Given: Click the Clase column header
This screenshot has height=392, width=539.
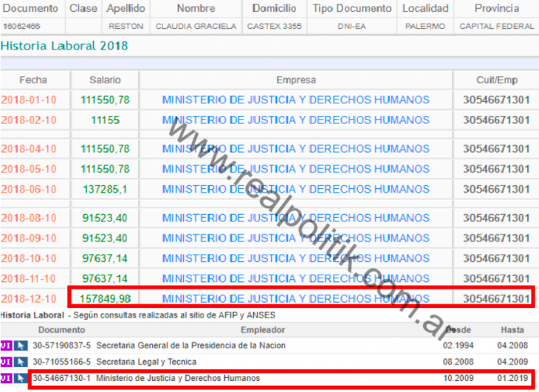Looking at the screenshot, I should point(83,8).
